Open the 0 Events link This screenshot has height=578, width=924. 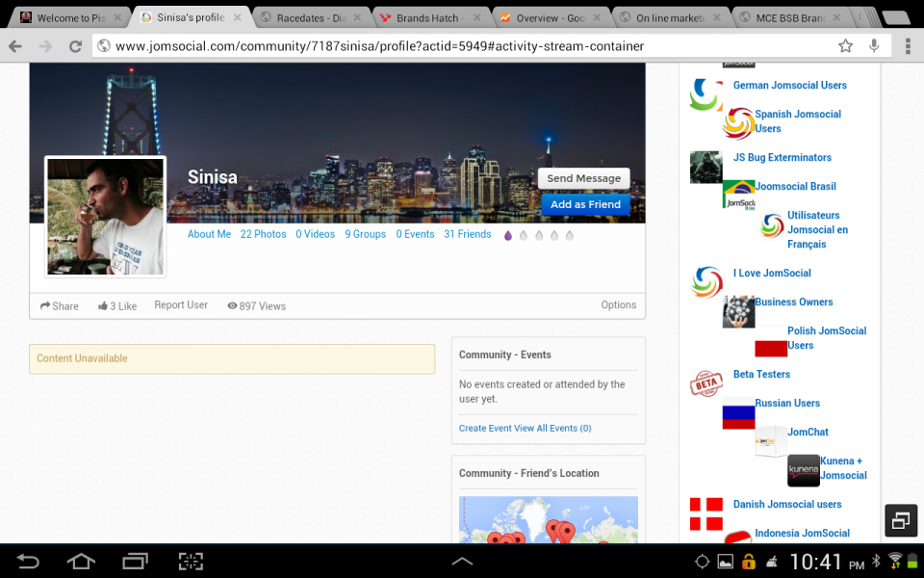coord(415,234)
